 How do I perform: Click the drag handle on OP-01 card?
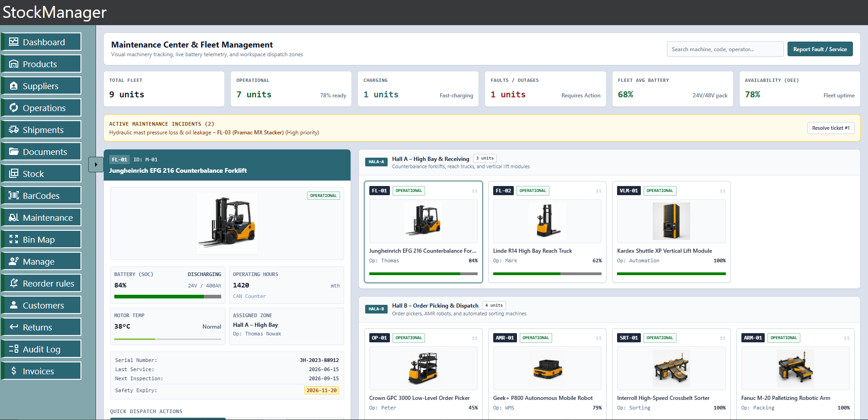(474, 338)
